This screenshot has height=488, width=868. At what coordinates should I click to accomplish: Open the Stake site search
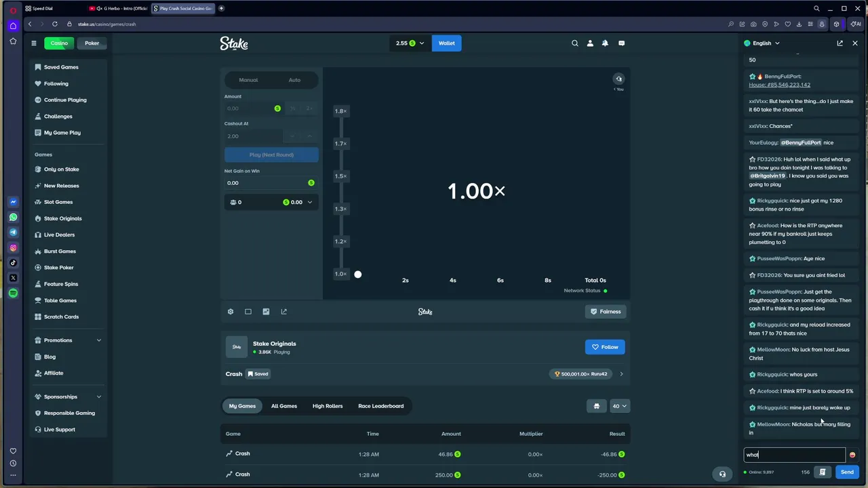tap(575, 43)
